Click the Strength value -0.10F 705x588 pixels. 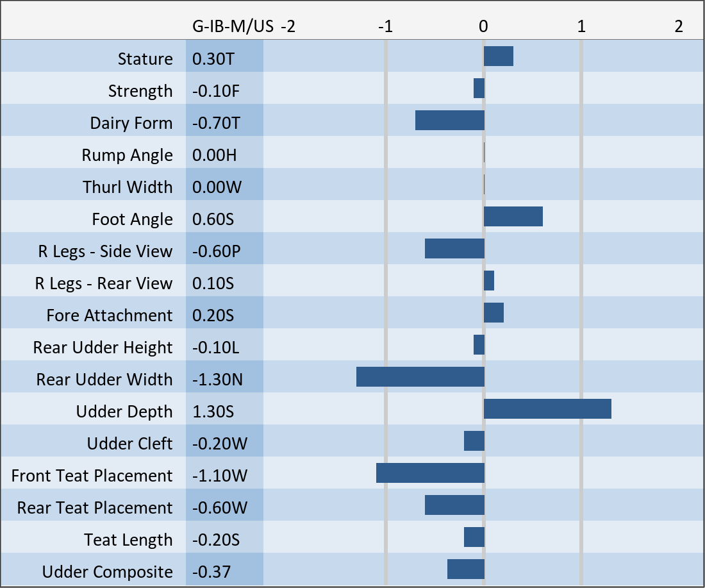pyautogui.click(x=216, y=91)
